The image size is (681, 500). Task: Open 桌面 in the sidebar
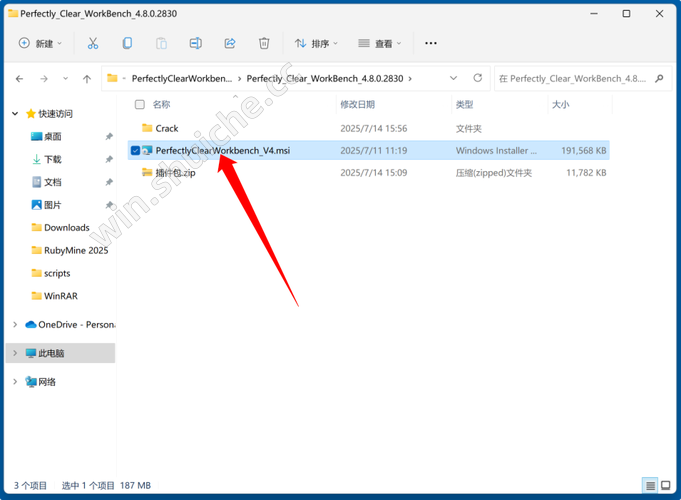tap(53, 136)
